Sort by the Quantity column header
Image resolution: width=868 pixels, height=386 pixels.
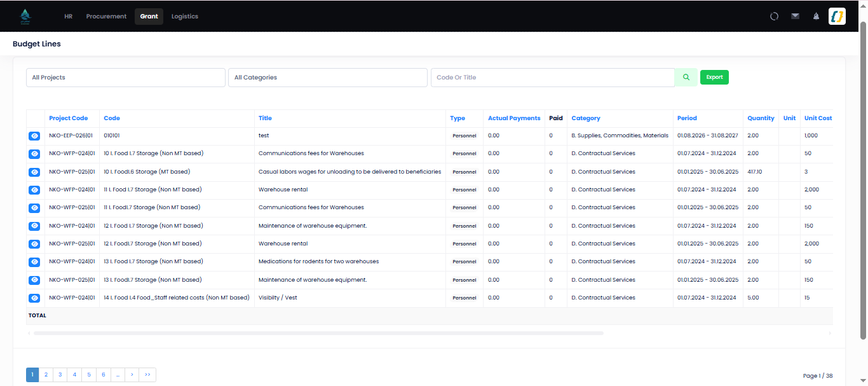(x=761, y=118)
